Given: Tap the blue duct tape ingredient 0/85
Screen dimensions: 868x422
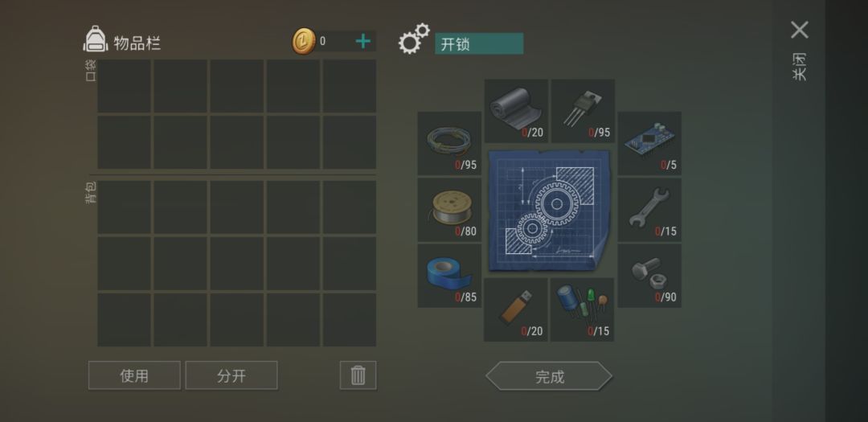Looking at the screenshot, I should tap(449, 276).
